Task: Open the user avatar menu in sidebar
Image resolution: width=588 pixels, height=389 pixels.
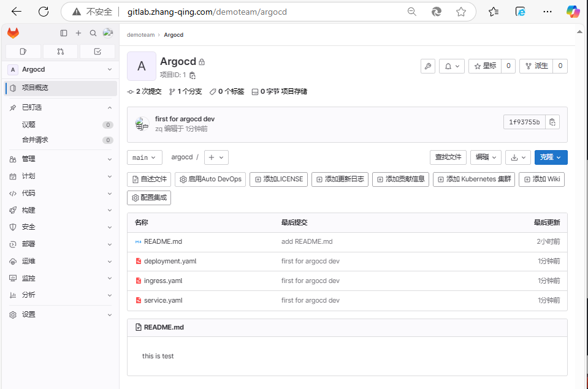Action: (108, 33)
